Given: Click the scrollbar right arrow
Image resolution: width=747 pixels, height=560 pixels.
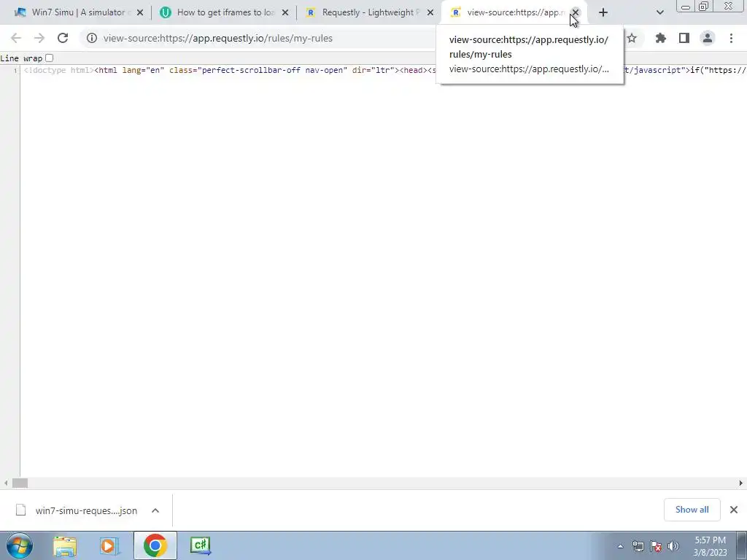Looking at the screenshot, I should tap(741, 483).
